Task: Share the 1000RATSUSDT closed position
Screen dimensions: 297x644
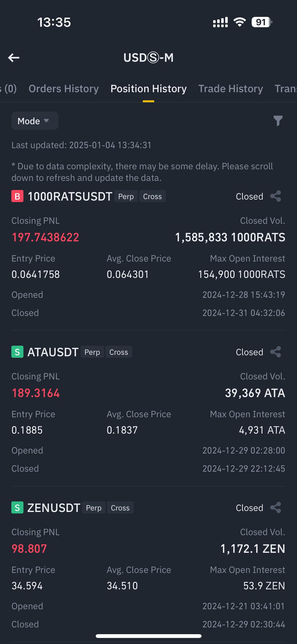Action: click(275, 196)
